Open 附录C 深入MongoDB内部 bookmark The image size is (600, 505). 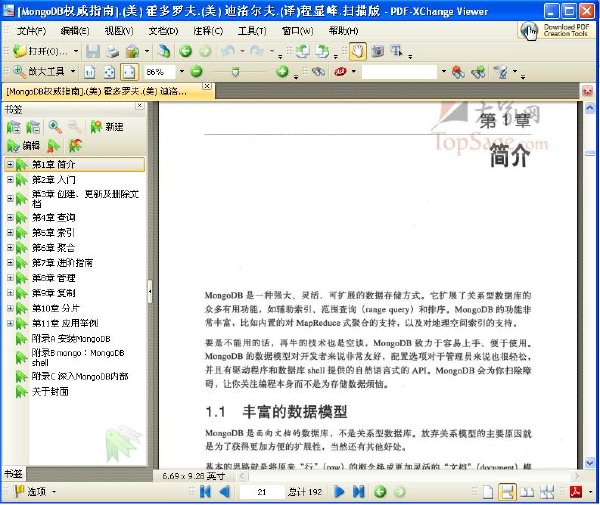(x=80, y=376)
